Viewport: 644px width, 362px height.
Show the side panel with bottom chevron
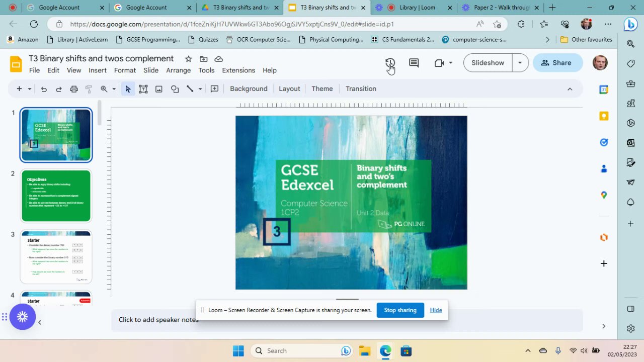pos(604,326)
